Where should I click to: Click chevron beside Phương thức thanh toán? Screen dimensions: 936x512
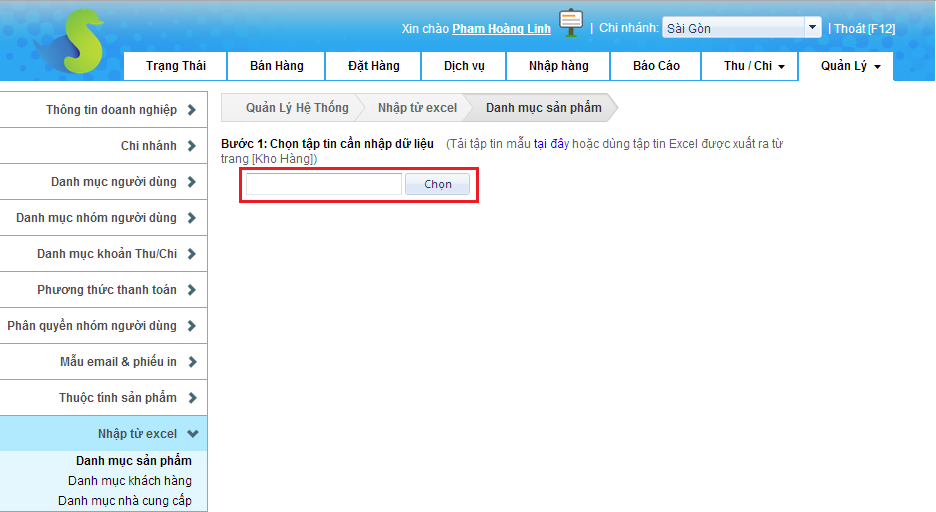click(191, 290)
